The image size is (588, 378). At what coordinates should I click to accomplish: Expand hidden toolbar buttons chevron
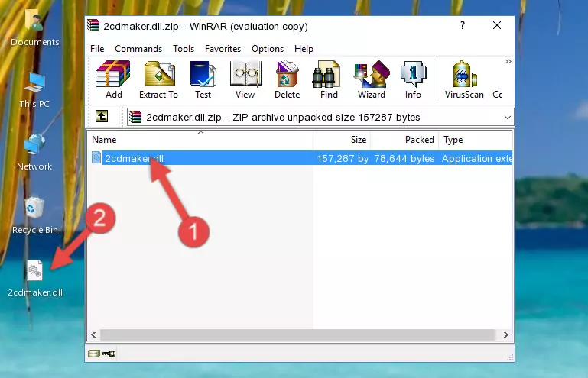pos(508,61)
